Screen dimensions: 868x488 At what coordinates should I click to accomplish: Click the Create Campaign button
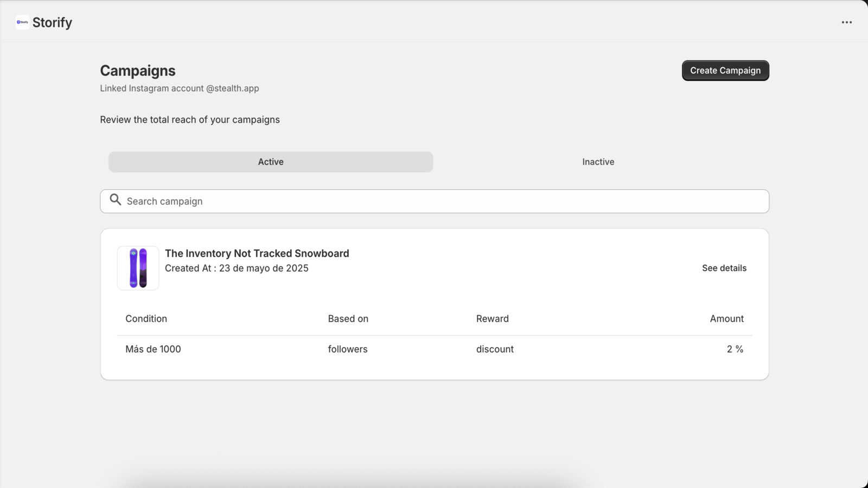725,70
